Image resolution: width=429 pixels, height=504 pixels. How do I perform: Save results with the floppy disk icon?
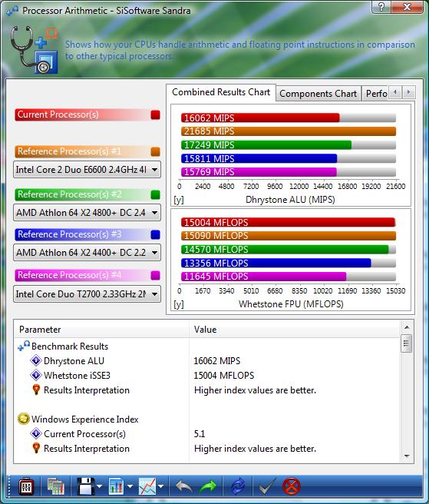coord(86,486)
